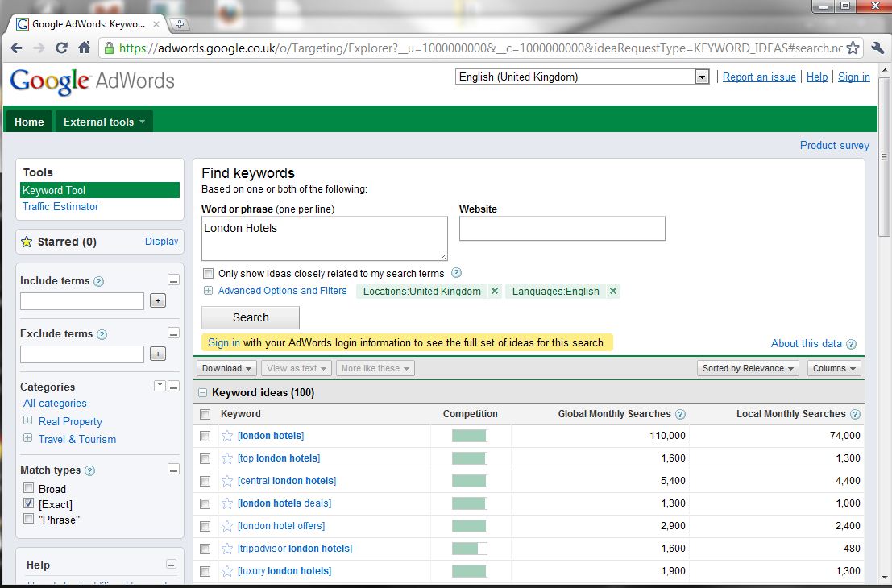Viewport: 892px width, 588px height.
Task: Tick the checkbox for [london hotel offers]
Action: (x=205, y=527)
